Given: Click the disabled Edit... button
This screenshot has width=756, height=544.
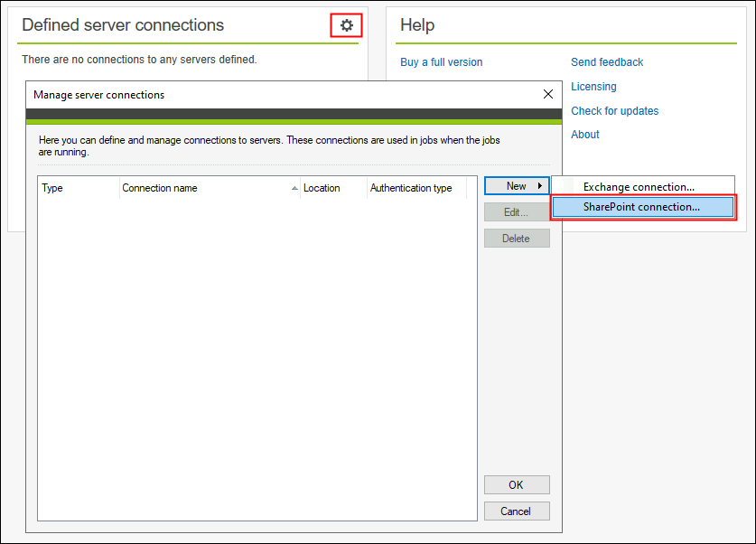Looking at the screenshot, I should coord(517,212).
